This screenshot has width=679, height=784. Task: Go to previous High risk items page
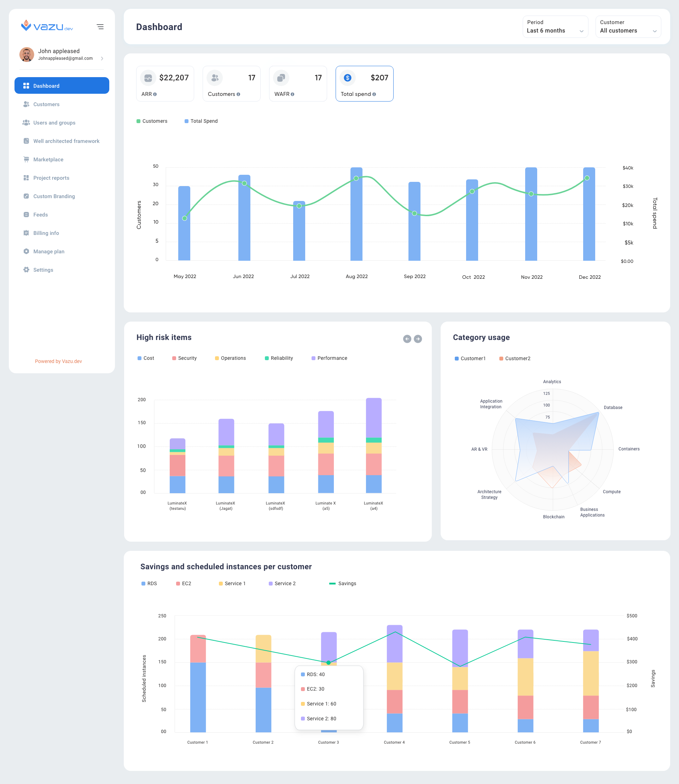(407, 339)
